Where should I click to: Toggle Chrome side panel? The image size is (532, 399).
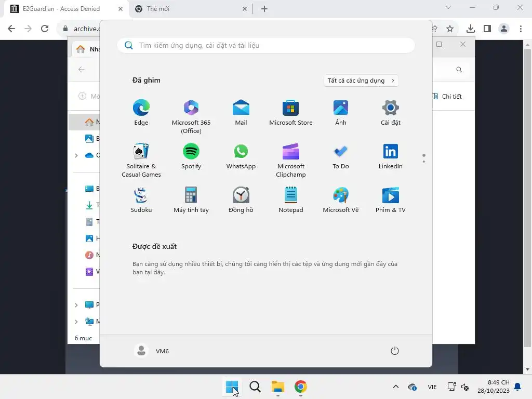[x=487, y=29]
